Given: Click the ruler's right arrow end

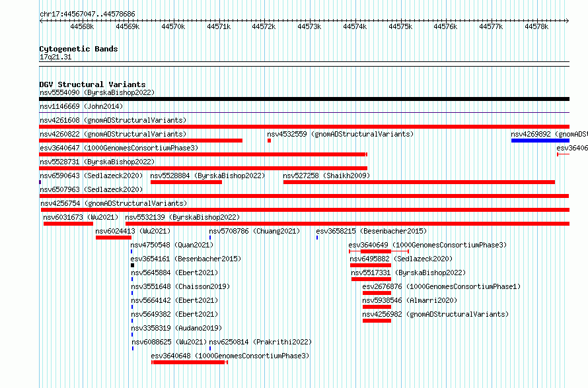Looking at the screenshot, I should (x=567, y=21).
